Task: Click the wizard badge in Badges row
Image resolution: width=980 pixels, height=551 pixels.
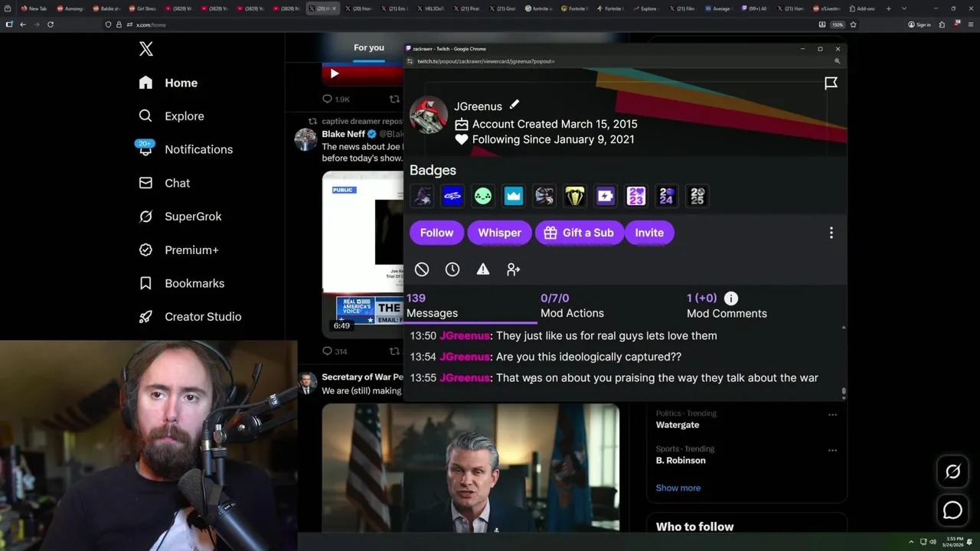Action: click(x=422, y=196)
